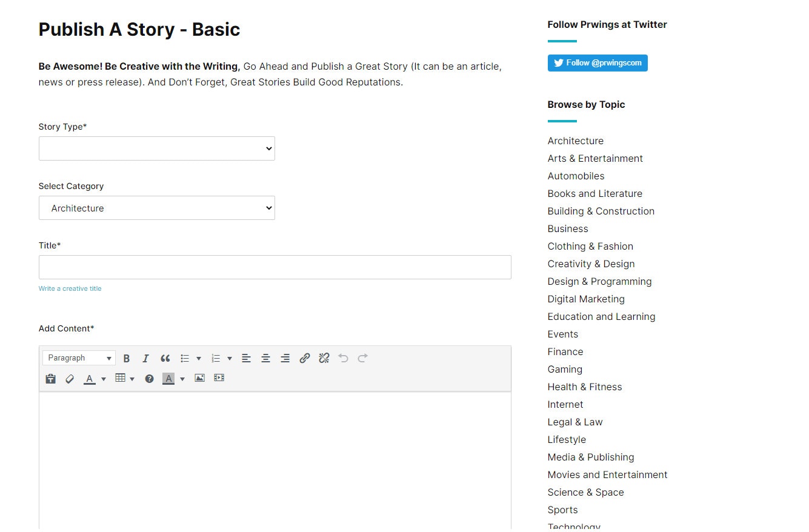809x532 pixels.
Task: Insert a blockquote
Action: 165,358
